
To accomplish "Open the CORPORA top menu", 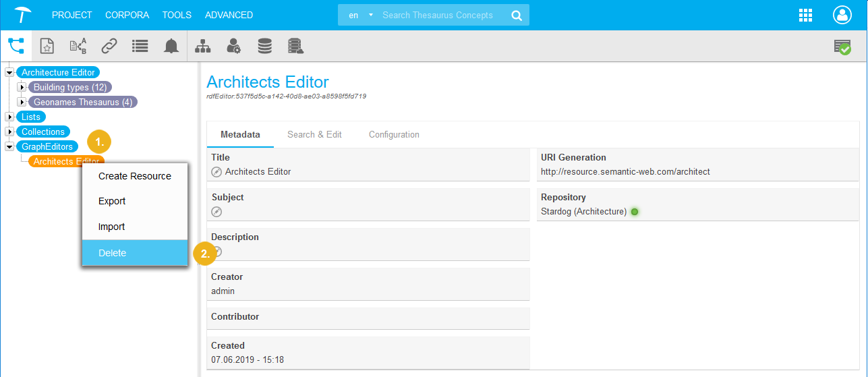I will (x=127, y=15).
